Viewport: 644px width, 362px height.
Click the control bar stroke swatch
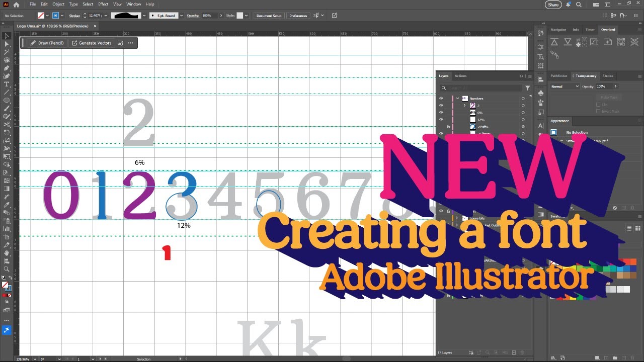[x=55, y=16]
